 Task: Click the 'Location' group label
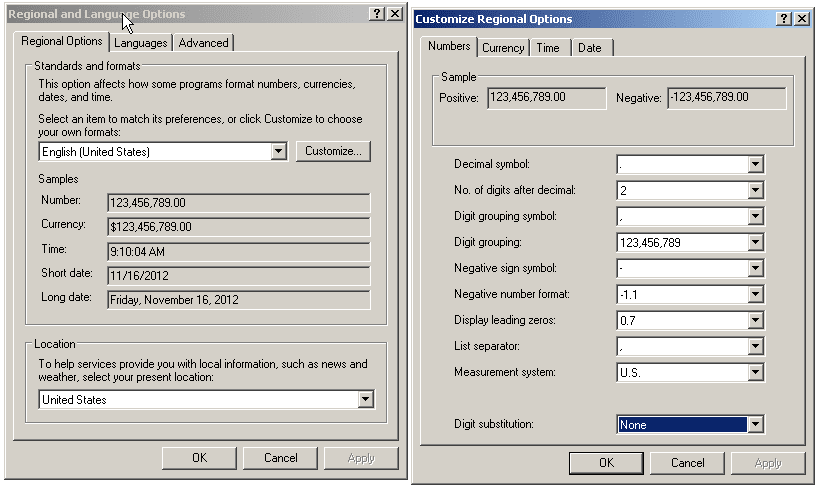pyautogui.click(x=55, y=344)
